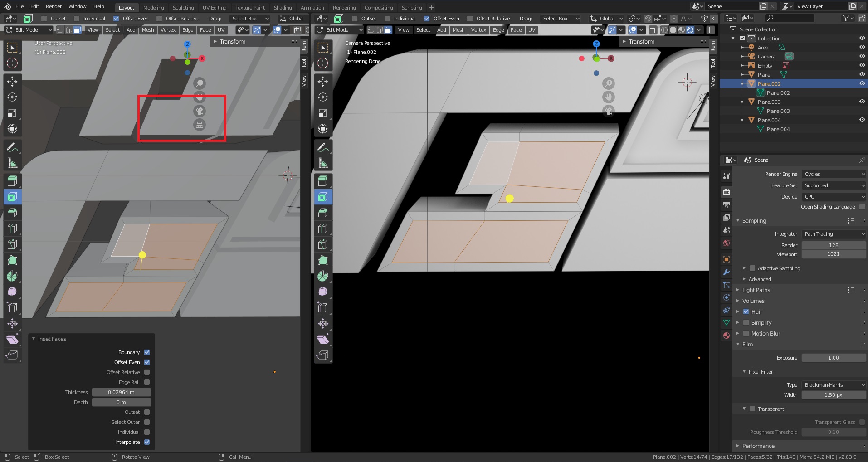Open the Material properties tab icon
The height and width of the screenshot is (462, 868).
click(x=727, y=336)
